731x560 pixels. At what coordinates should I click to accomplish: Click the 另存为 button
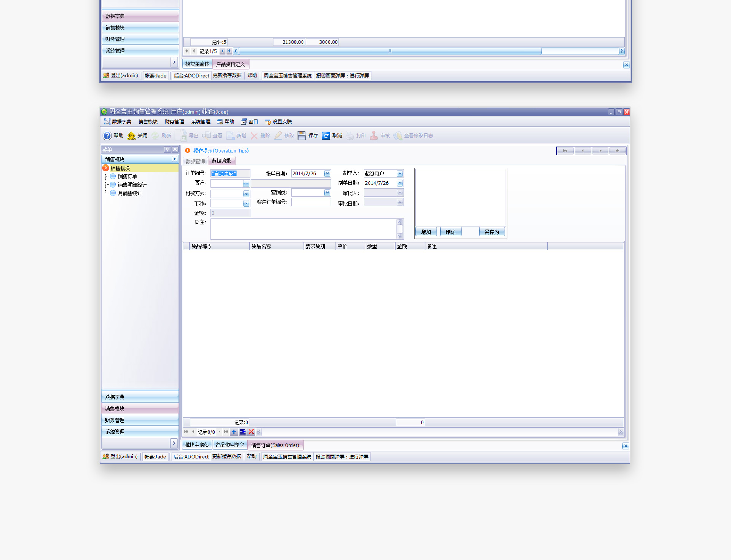click(492, 232)
